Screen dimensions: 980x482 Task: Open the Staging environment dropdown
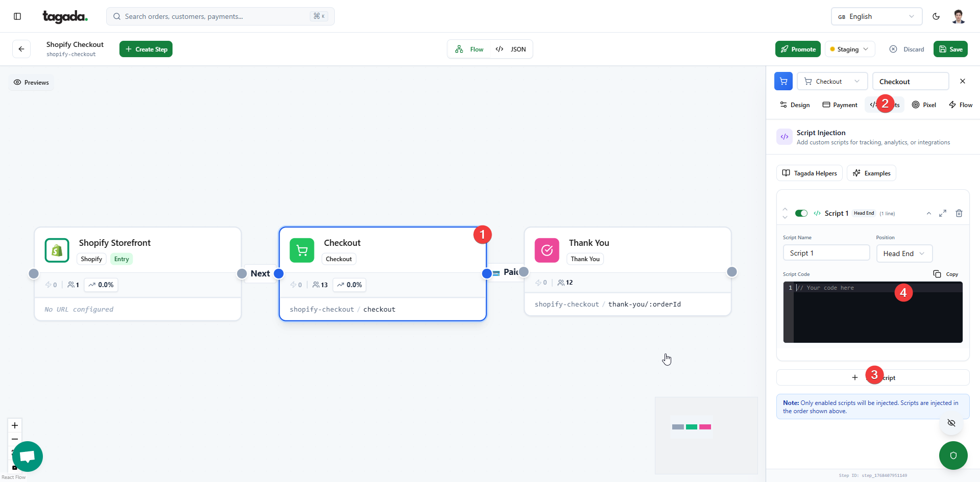coord(850,49)
